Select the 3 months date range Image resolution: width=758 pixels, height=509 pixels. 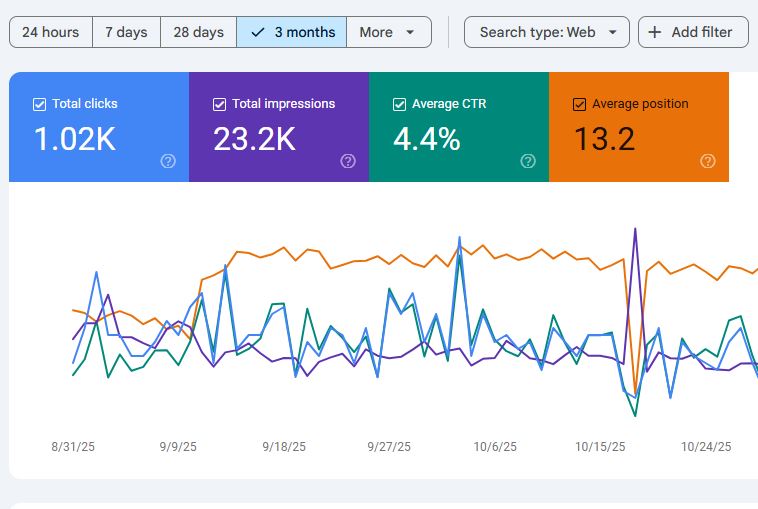coord(292,32)
